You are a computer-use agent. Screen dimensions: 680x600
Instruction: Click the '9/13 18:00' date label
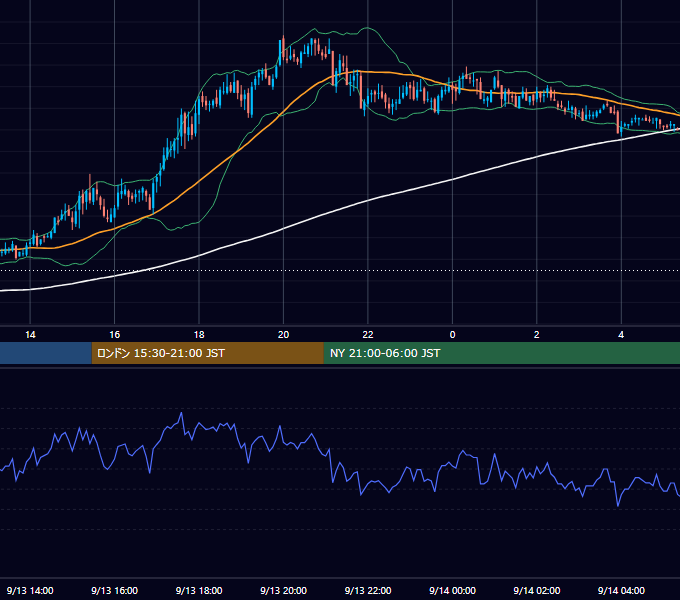[x=199, y=590]
